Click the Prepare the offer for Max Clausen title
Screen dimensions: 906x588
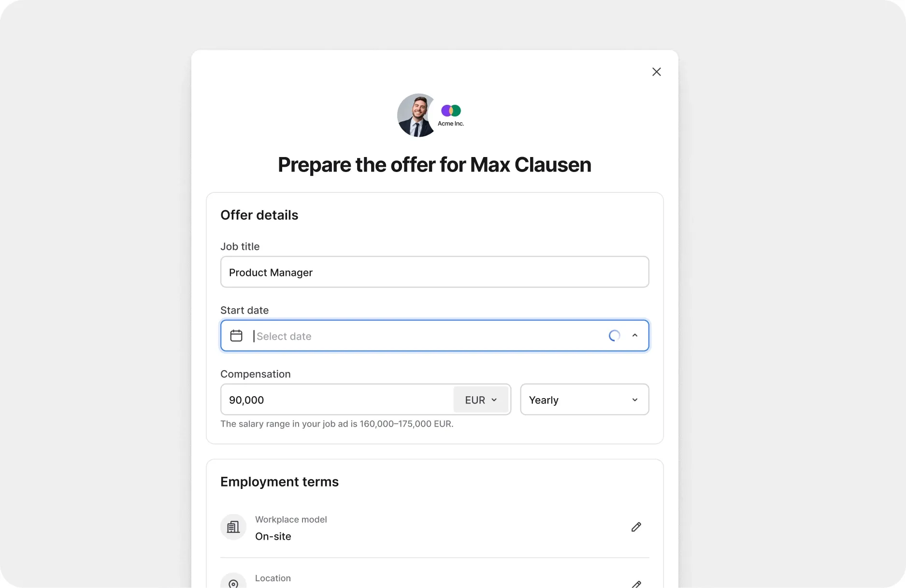(x=434, y=165)
